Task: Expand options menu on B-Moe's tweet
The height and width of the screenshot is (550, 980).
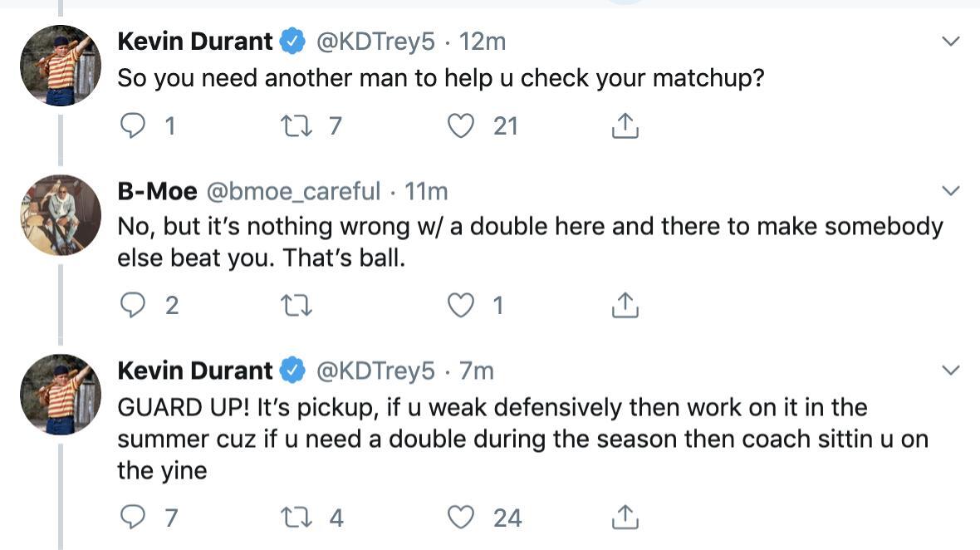Action: (x=951, y=191)
